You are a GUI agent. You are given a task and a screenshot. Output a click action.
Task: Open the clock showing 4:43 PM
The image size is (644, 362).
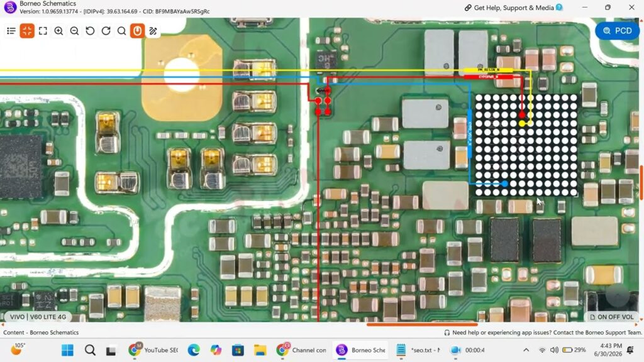click(x=608, y=349)
